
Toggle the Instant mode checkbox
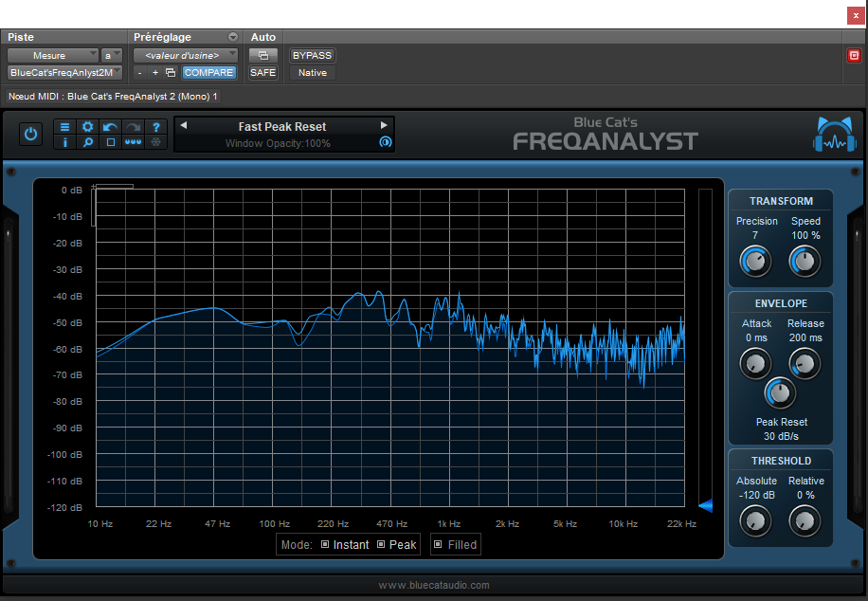point(326,544)
